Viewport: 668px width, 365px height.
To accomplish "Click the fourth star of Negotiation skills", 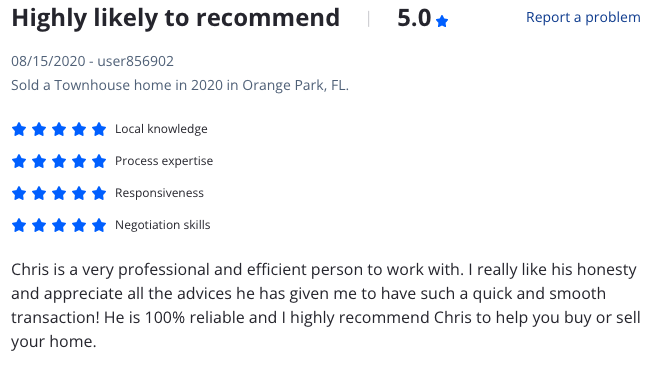I will tap(79, 225).
